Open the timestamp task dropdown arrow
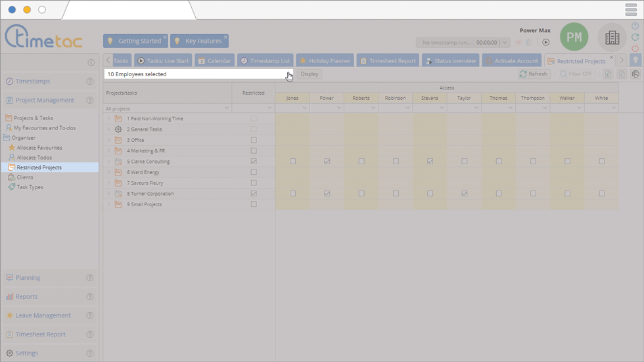 (x=505, y=43)
